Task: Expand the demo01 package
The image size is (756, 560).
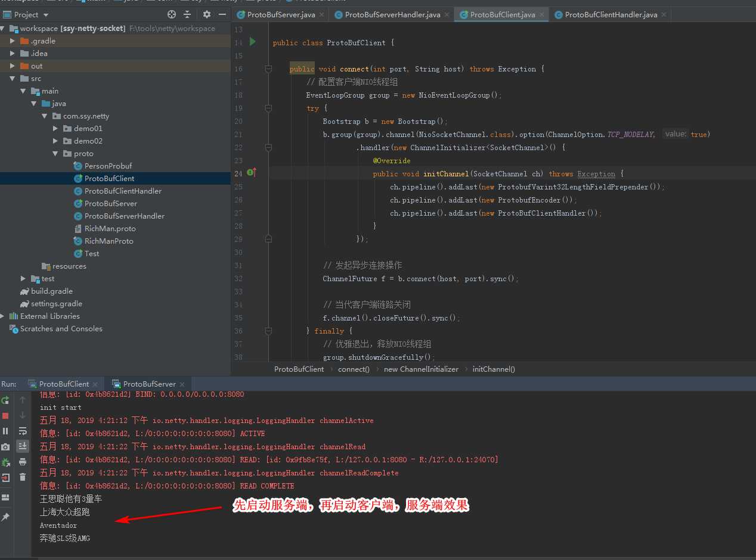Action: point(55,129)
